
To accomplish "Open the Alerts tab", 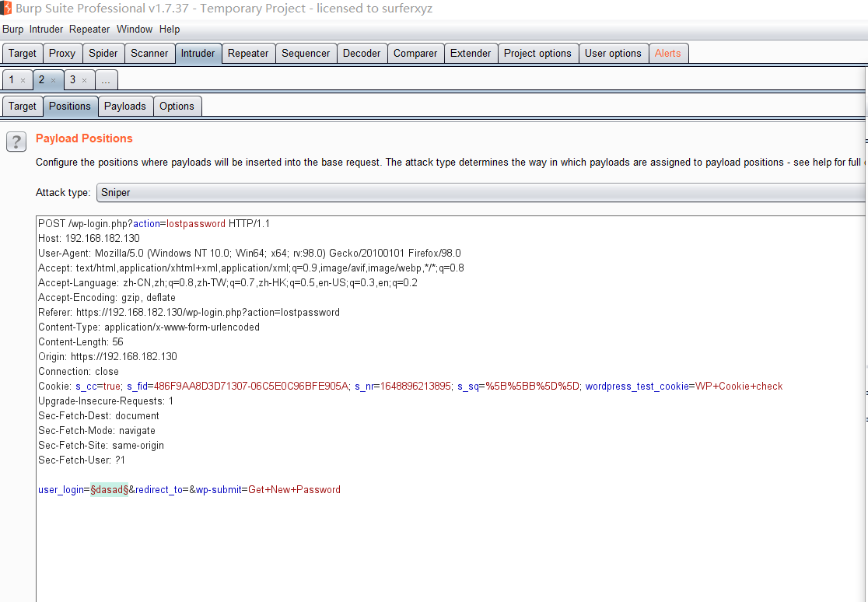I will click(x=667, y=53).
